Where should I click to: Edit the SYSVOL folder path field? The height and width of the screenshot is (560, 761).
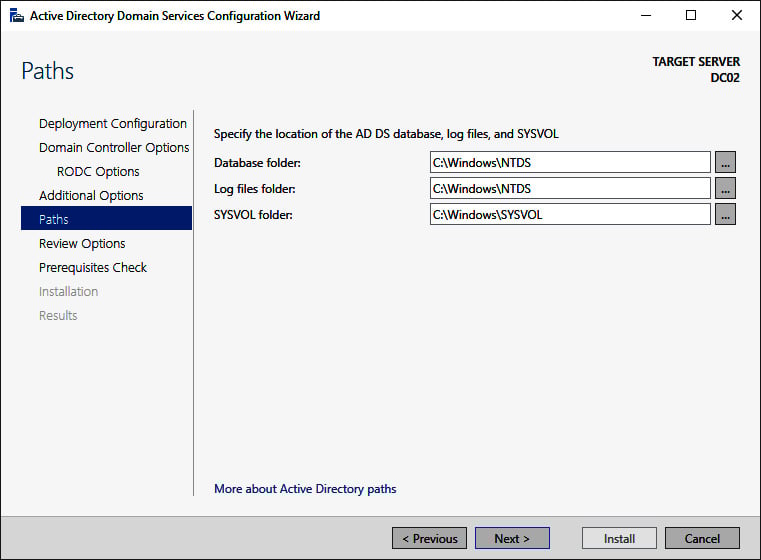(570, 214)
